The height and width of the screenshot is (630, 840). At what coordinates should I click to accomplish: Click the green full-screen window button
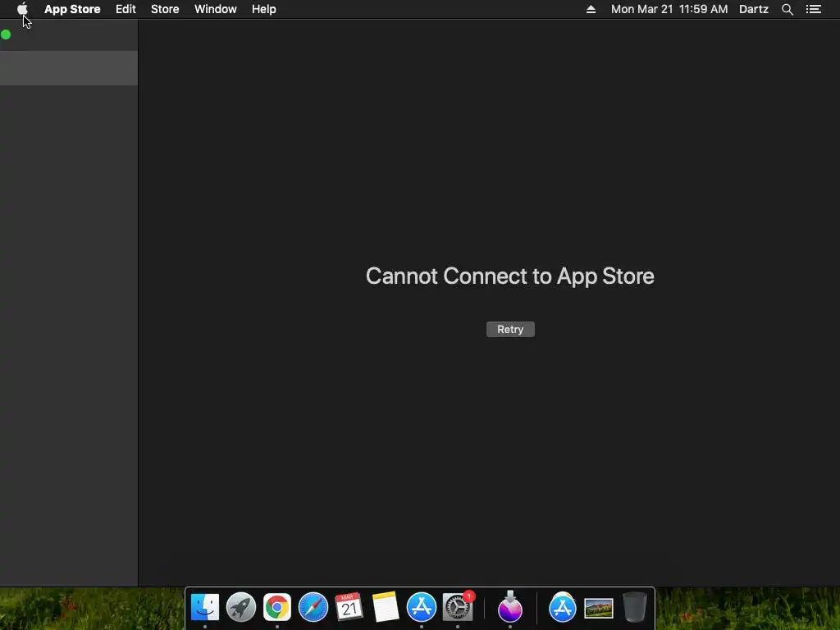click(x=6, y=34)
